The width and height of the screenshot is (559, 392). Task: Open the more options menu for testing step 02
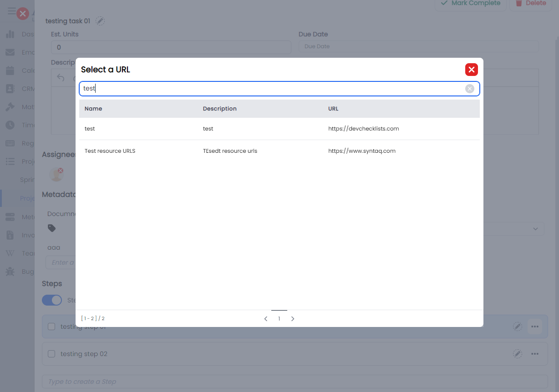point(534,354)
